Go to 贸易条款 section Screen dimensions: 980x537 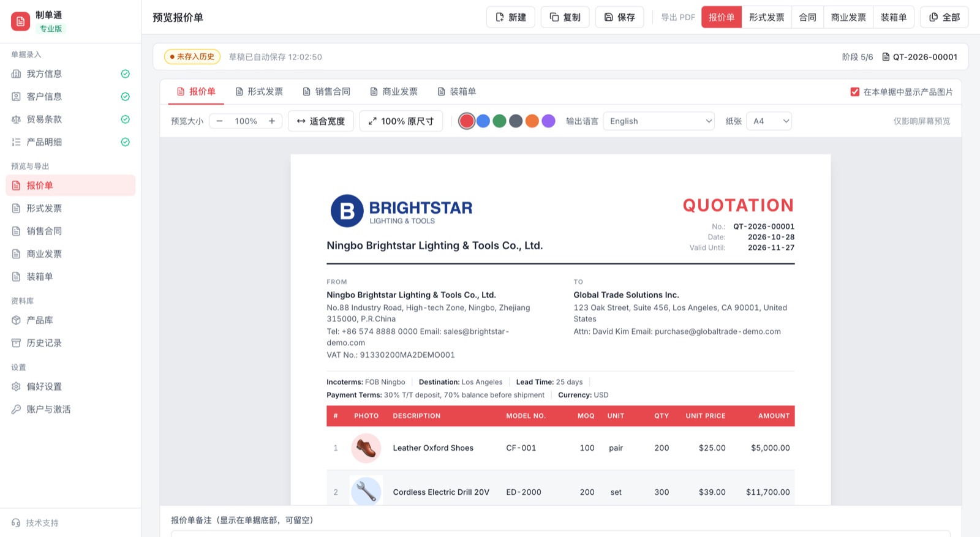tap(70, 119)
